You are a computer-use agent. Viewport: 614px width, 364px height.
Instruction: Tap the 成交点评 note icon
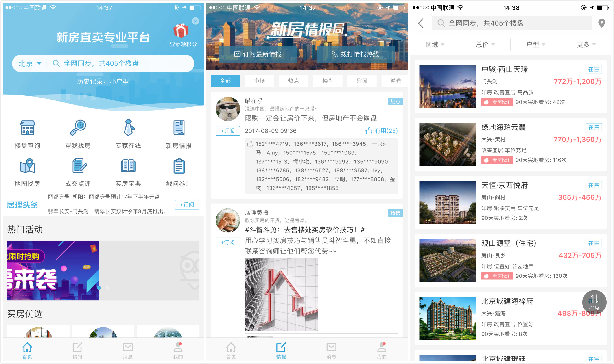point(79,166)
